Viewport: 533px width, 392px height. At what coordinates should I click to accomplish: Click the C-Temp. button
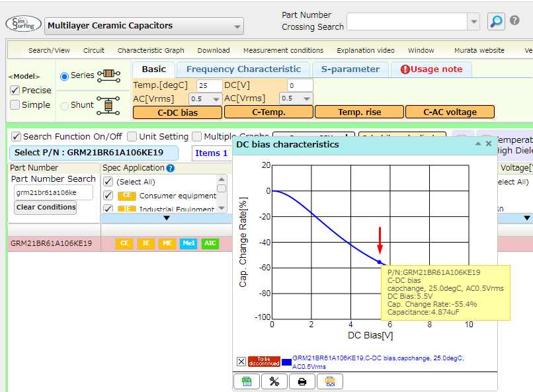point(268,112)
